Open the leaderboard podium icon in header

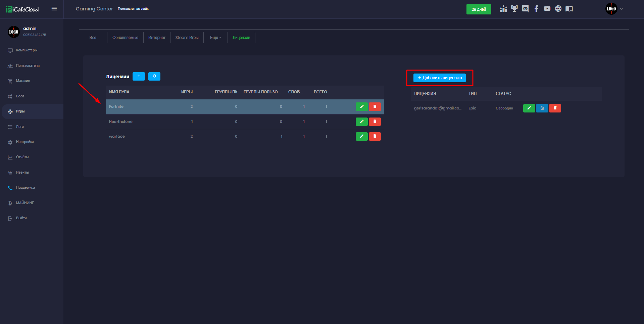point(503,9)
